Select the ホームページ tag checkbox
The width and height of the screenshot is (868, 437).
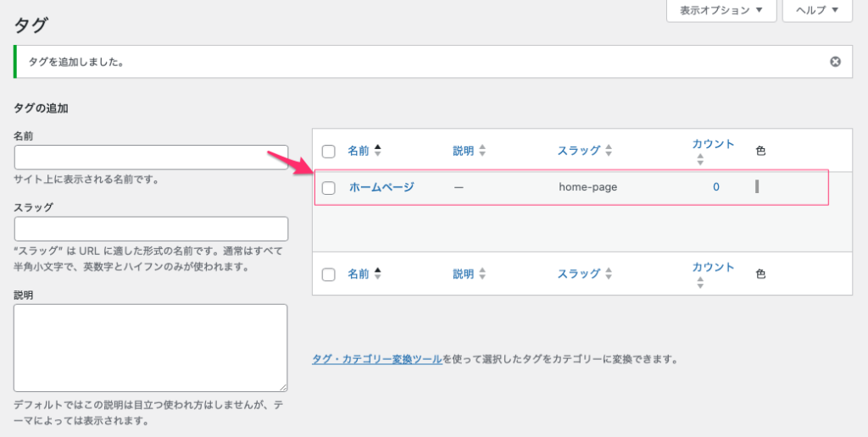(x=329, y=188)
